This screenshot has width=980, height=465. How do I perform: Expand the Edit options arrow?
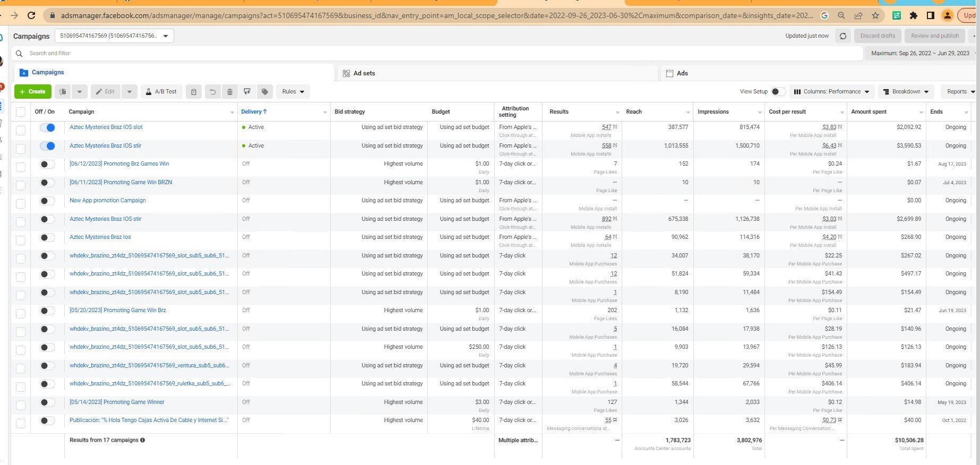tap(129, 92)
